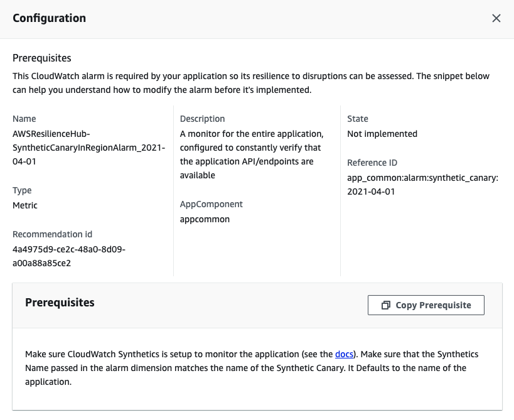Close the Configuration dialog with the X icon
This screenshot has width=514, height=420.
tap(496, 18)
